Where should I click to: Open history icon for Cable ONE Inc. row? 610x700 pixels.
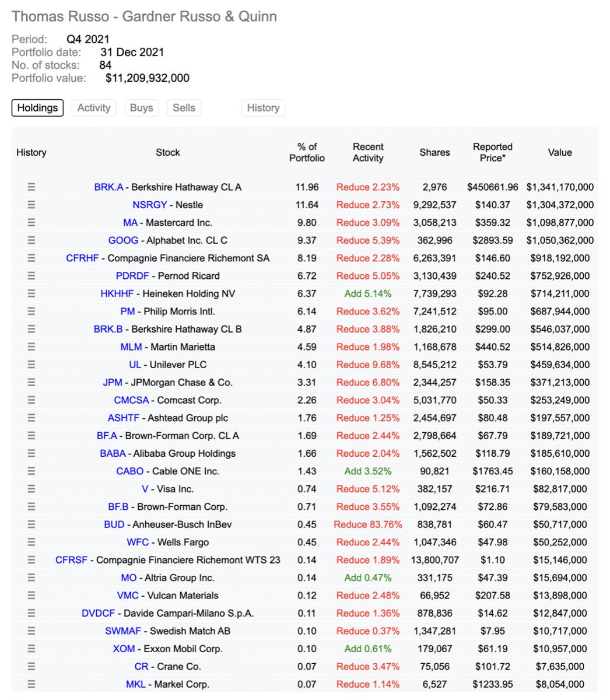(x=31, y=471)
